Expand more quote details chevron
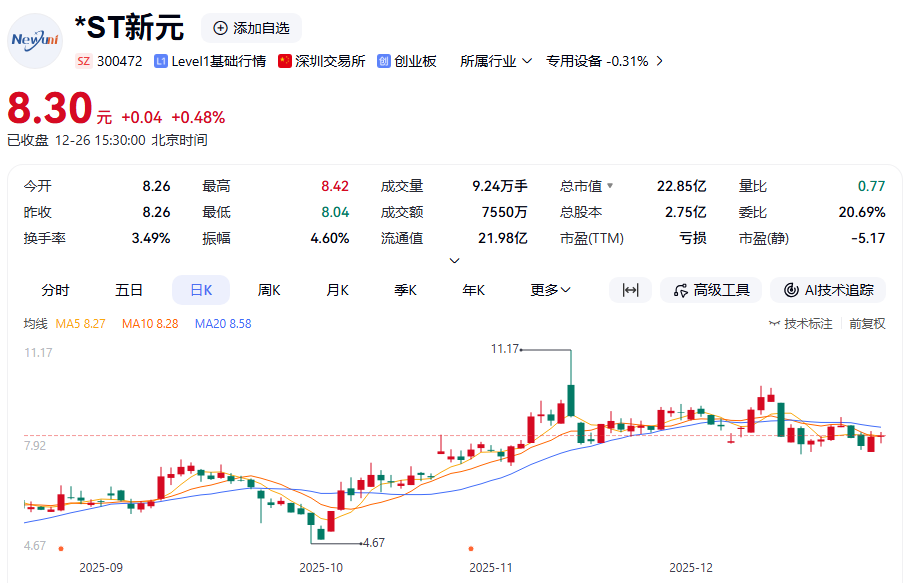Viewport: 915px width, 583px height. pos(455,260)
